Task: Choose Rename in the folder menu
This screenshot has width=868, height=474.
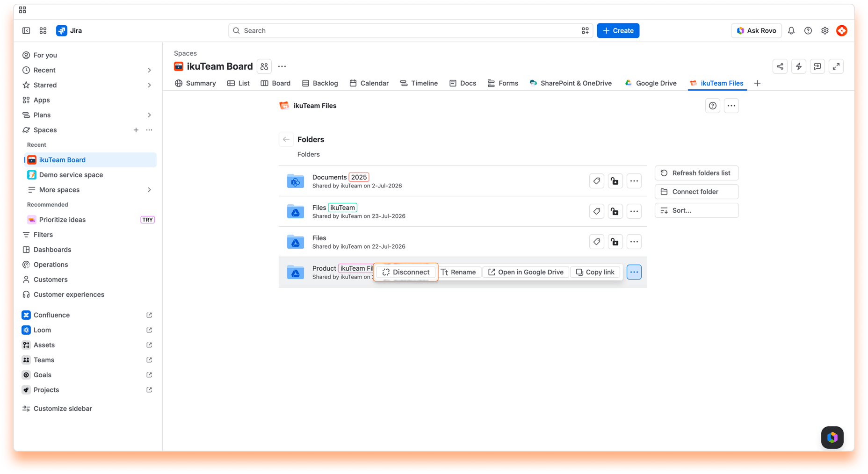Action: click(x=458, y=272)
